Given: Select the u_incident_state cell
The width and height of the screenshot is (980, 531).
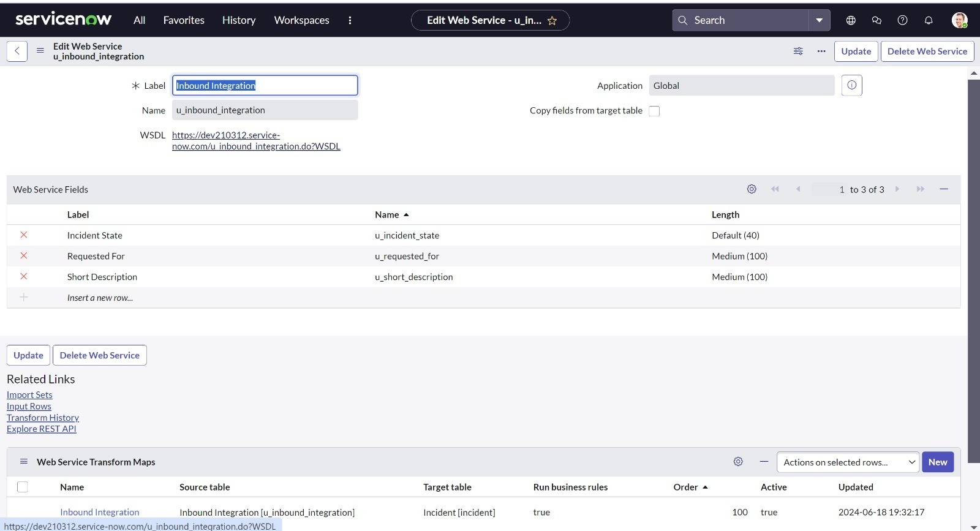Looking at the screenshot, I should coord(407,235).
